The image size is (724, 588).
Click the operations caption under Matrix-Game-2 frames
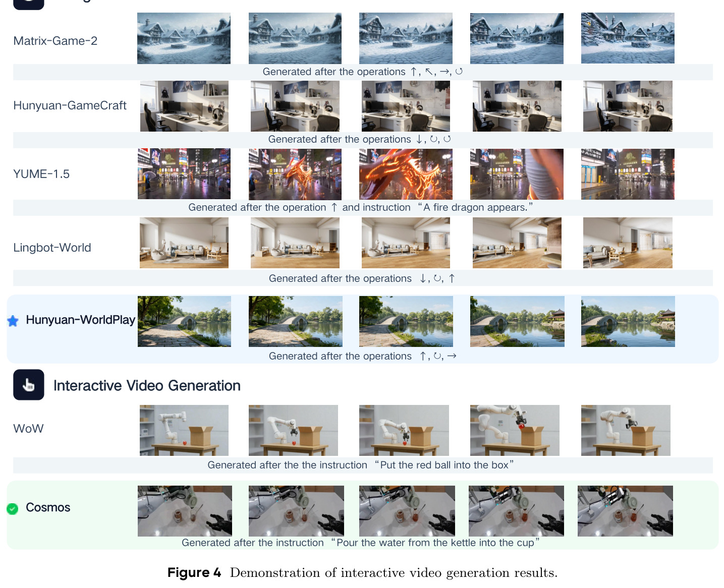pos(363,72)
